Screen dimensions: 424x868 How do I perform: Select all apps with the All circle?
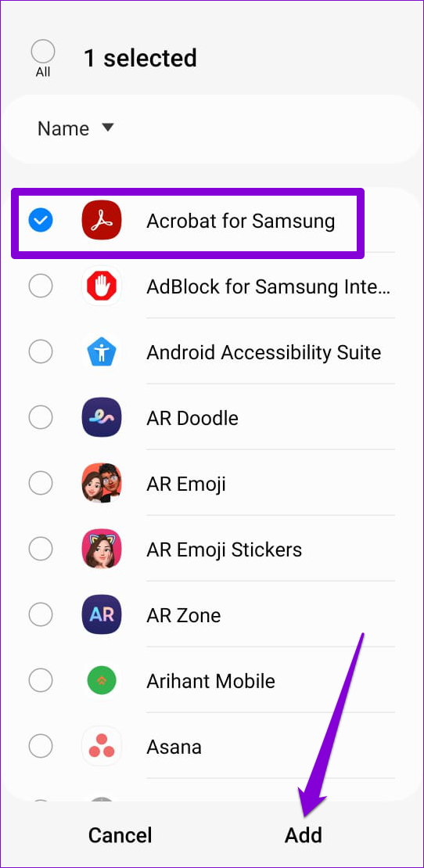(x=42, y=52)
